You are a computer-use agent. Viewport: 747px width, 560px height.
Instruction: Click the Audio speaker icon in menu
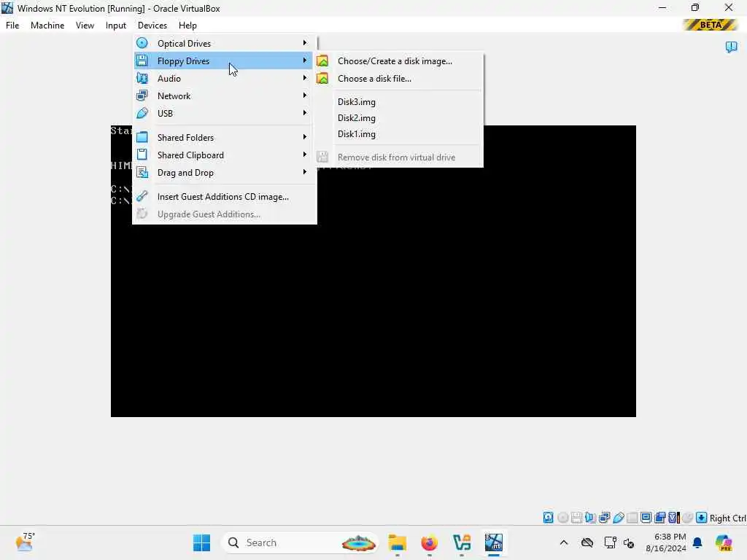pyautogui.click(x=142, y=78)
